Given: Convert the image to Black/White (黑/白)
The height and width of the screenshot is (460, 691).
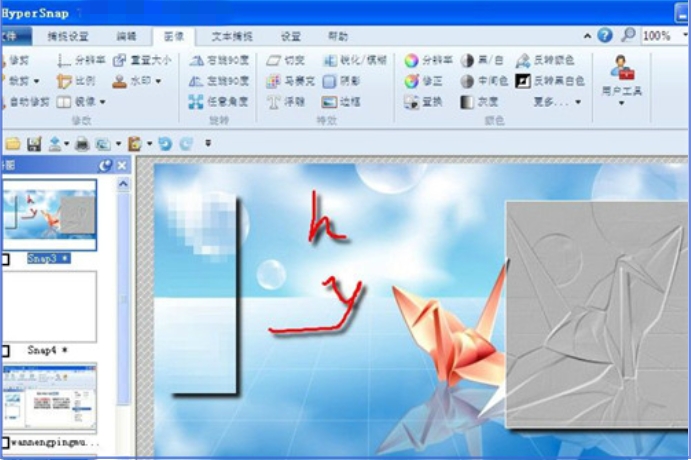Looking at the screenshot, I should pyautogui.click(x=482, y=60).
